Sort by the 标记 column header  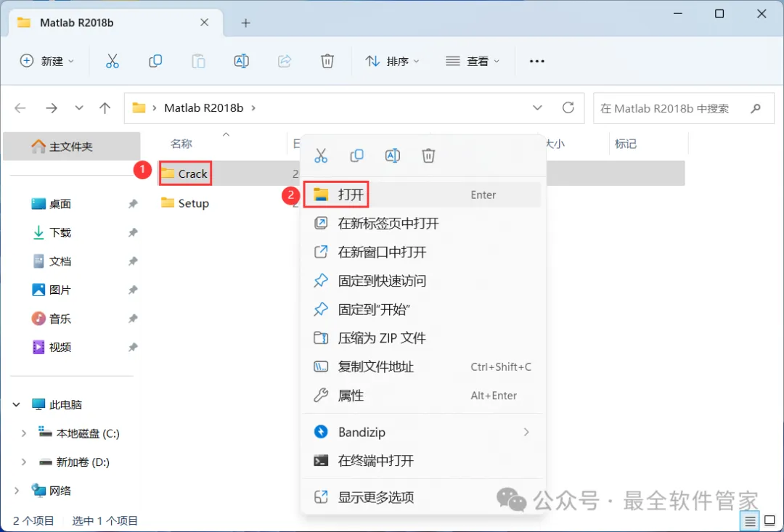tap(626, 144)
